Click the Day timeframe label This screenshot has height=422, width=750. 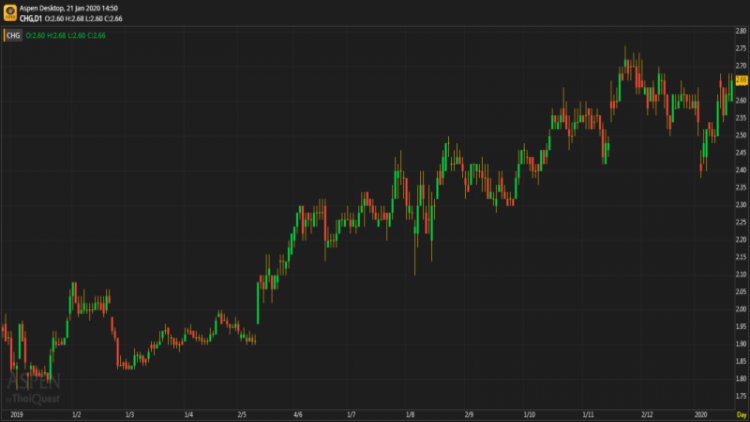(741, 413)
